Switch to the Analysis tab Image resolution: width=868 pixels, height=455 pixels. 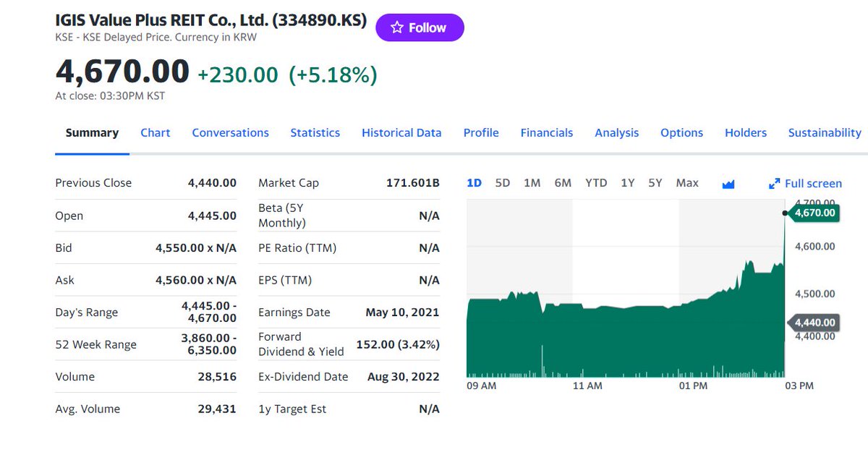pos(617,133)
